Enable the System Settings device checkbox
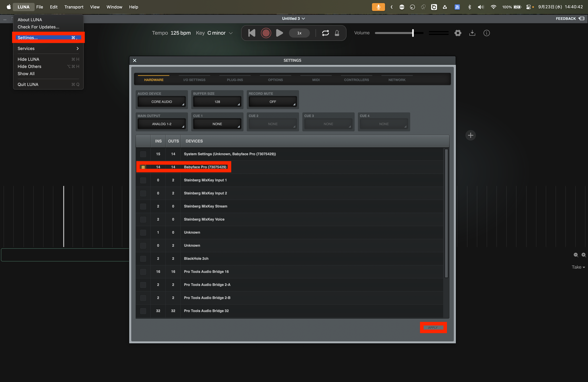588x382 pixels. 143,154
